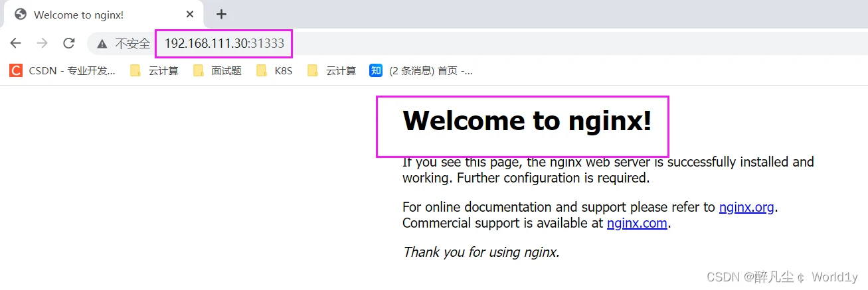Click the 'Thank you for using nginx' text

click(481, 252)
